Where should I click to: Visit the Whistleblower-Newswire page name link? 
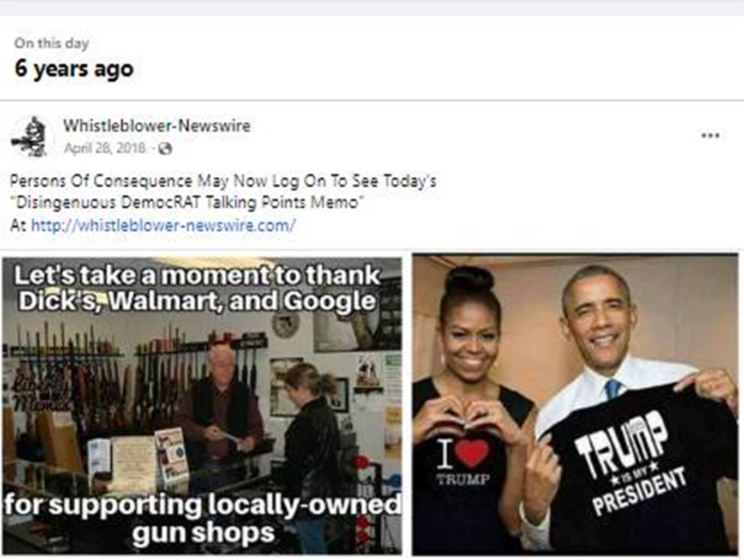click(157, 126)
